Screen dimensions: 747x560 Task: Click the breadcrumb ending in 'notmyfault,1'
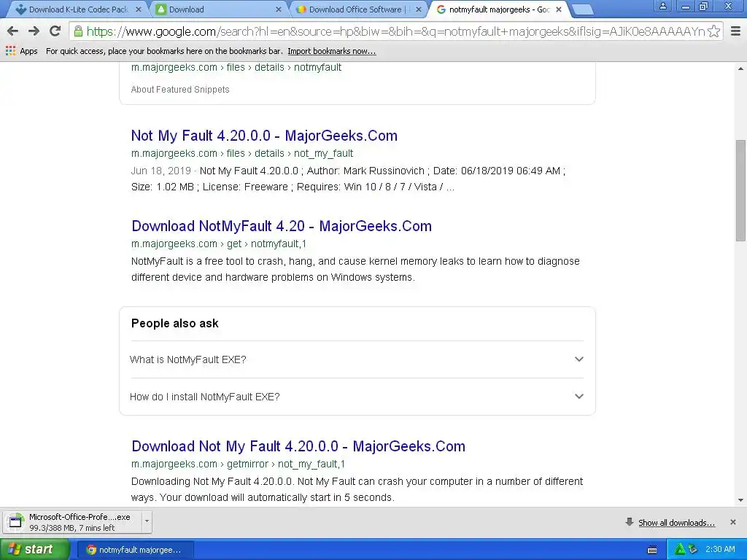pos(219,244)
